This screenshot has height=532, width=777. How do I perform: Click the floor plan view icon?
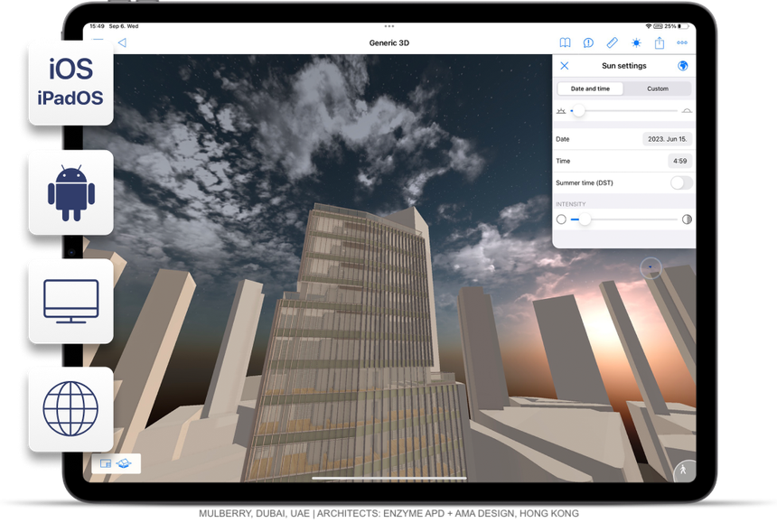[106, 463]
